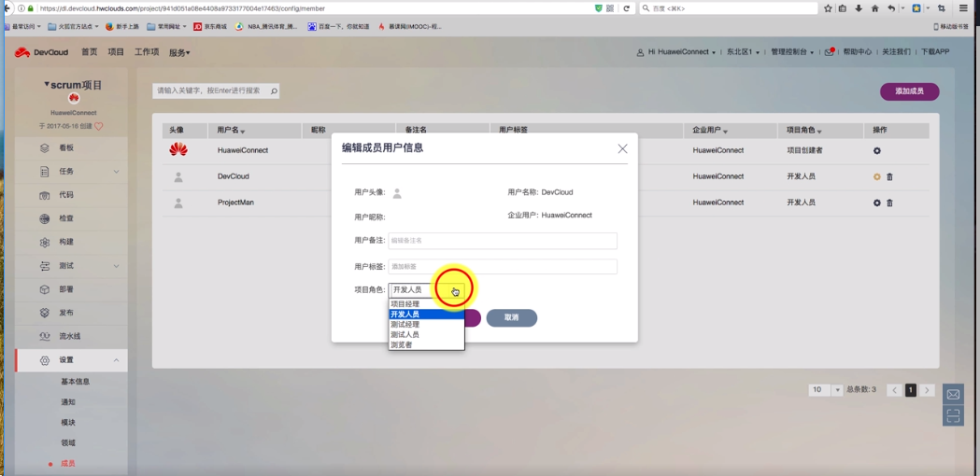
Task: Edit HuaweiConnect row with gear icon
Action: (877, 150)
